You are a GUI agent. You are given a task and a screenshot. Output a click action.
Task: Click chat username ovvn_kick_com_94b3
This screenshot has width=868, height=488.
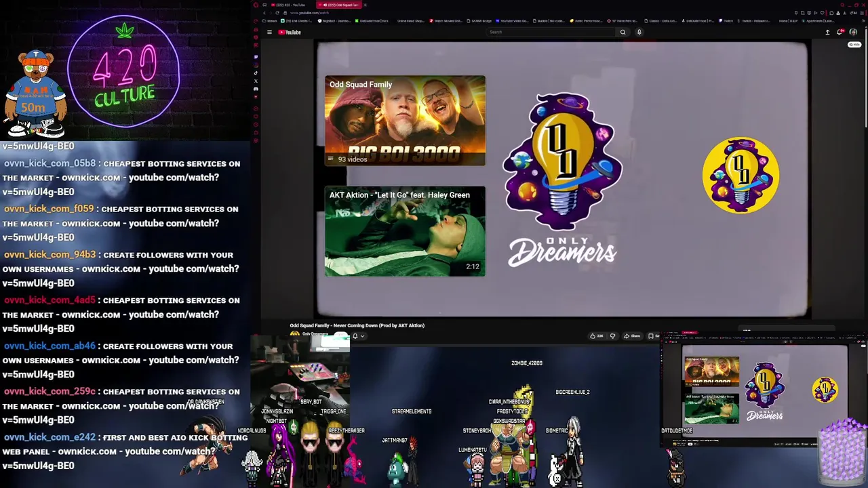tap(50, 255)
